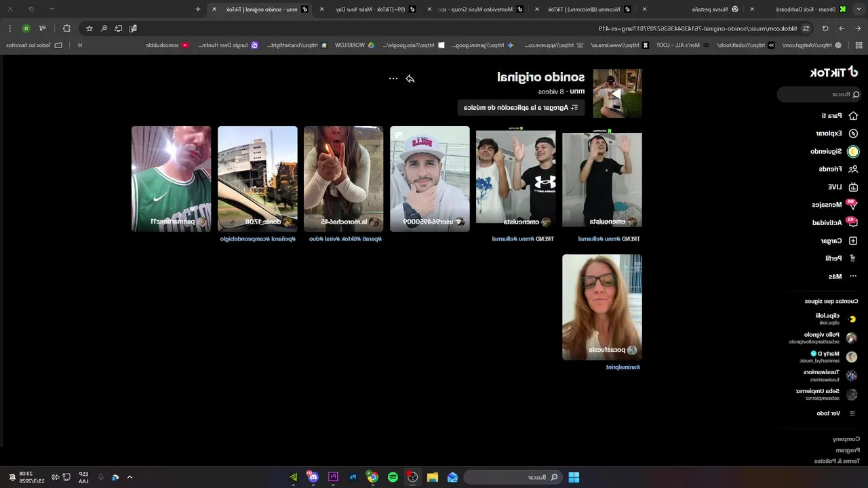This screenshot has width=868, height=488.
Task: Open the Friends section
Action: pos(838,169)
